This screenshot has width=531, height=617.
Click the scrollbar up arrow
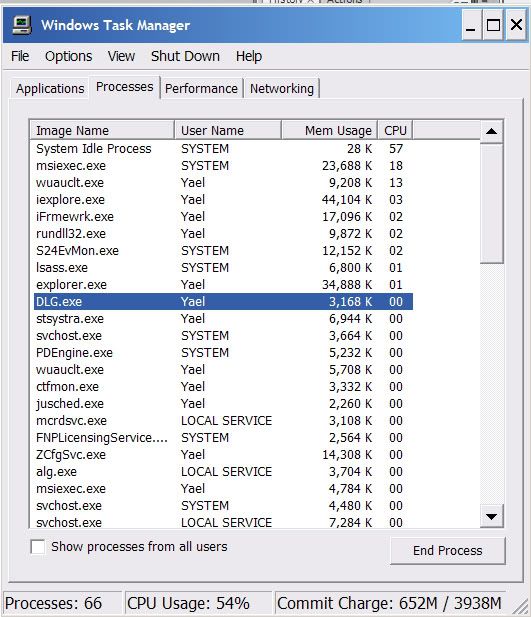[x=491, y=131]
